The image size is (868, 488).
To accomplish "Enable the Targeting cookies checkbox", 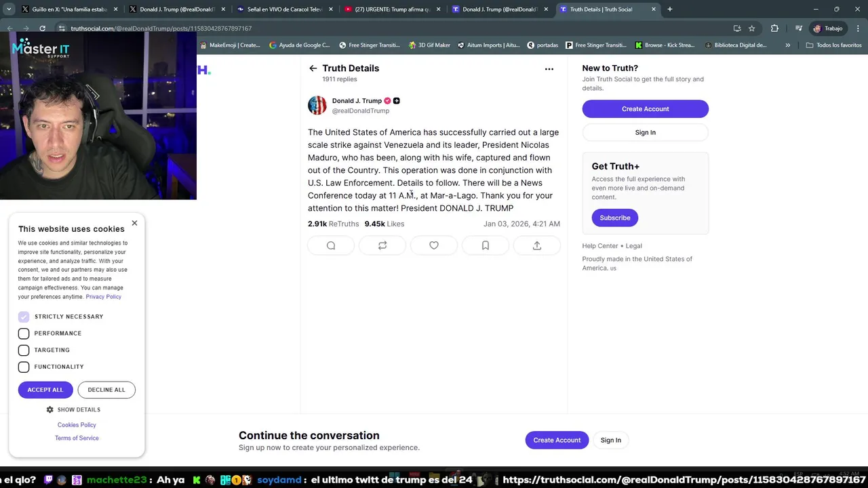I will [24, 350].
